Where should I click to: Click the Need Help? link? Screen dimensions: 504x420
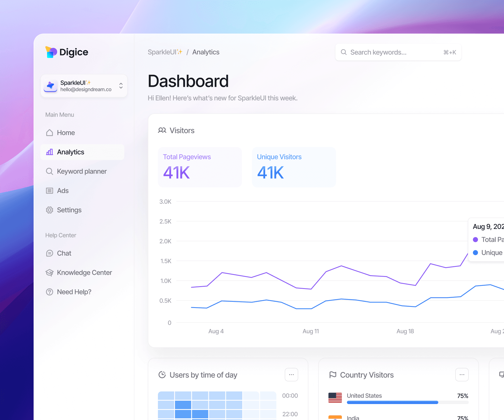coord(82,292)
